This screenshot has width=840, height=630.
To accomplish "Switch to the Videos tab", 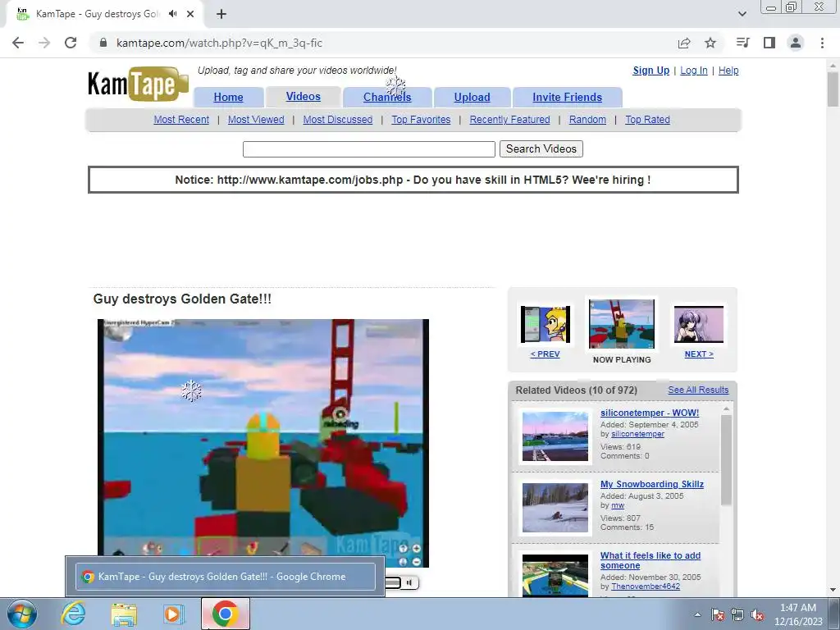I will (304, 97).
